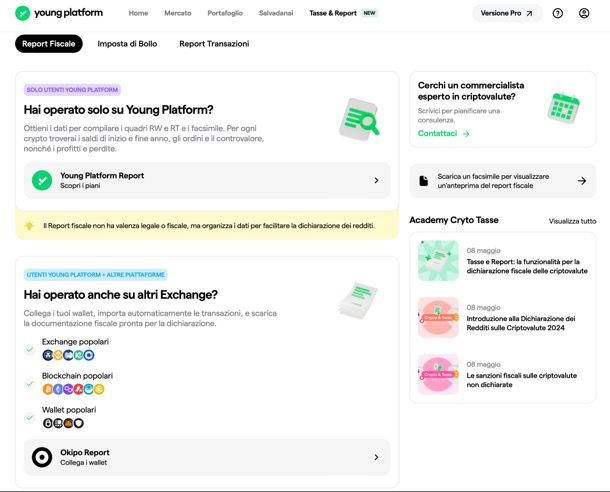Viewport: 610px width, 492px height.
Task: Click the arrow on the facsimile download card
Action: click(x=582, y=181)
